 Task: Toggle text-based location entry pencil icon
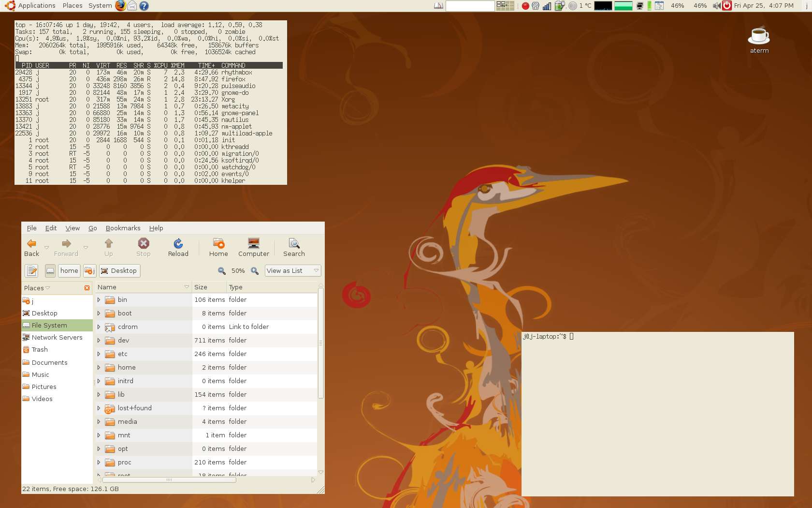coord(31,271)
